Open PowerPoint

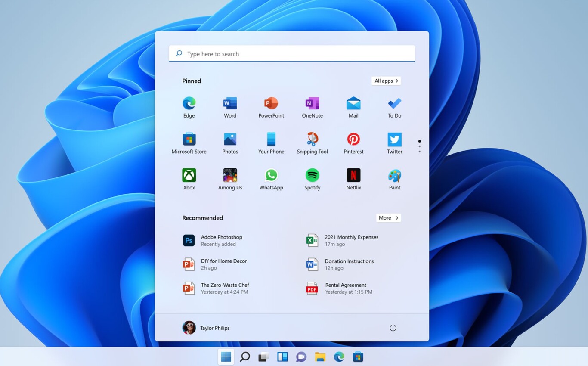[x=271, y=103]
